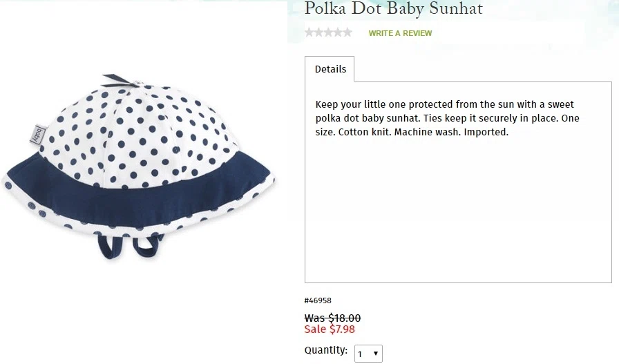Switch to the Details tab

point(330,69)
